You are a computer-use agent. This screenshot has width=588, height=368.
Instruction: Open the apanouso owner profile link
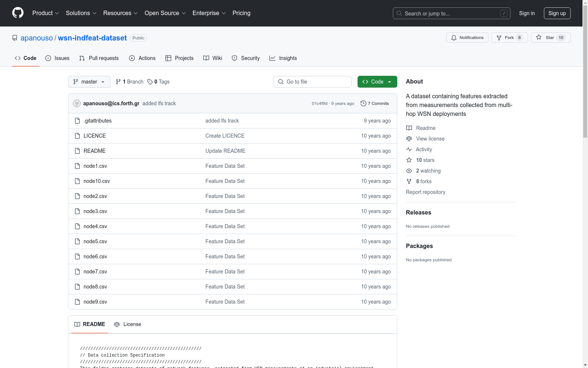coord(37,38)
